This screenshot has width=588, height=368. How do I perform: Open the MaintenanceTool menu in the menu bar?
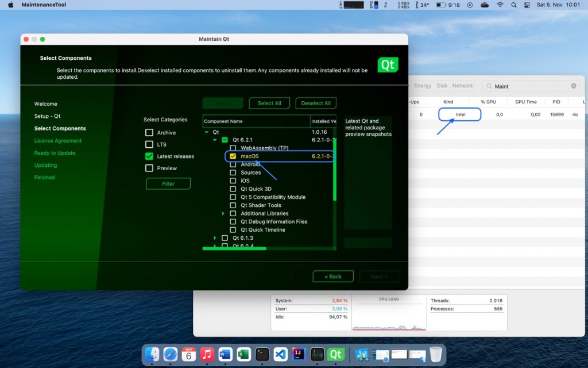tap(43, 5)
